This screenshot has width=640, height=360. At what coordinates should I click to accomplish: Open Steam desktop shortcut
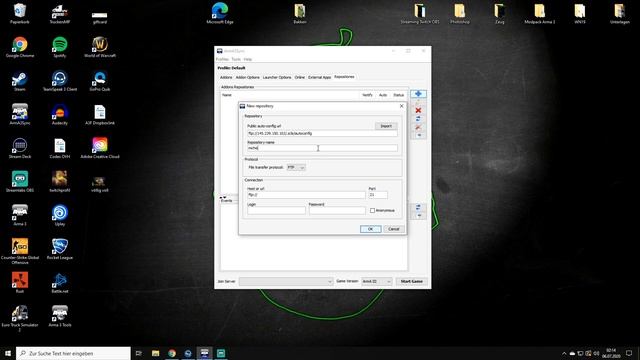click(20, 81)
